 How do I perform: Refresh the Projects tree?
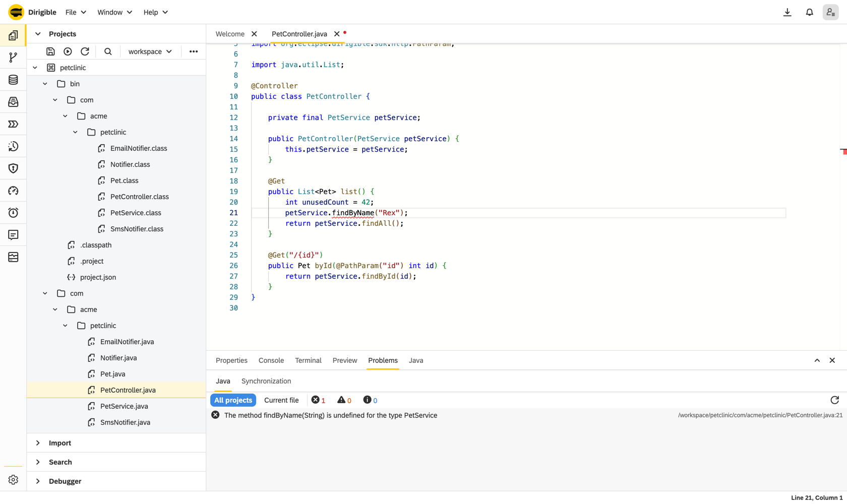[85, 51]
